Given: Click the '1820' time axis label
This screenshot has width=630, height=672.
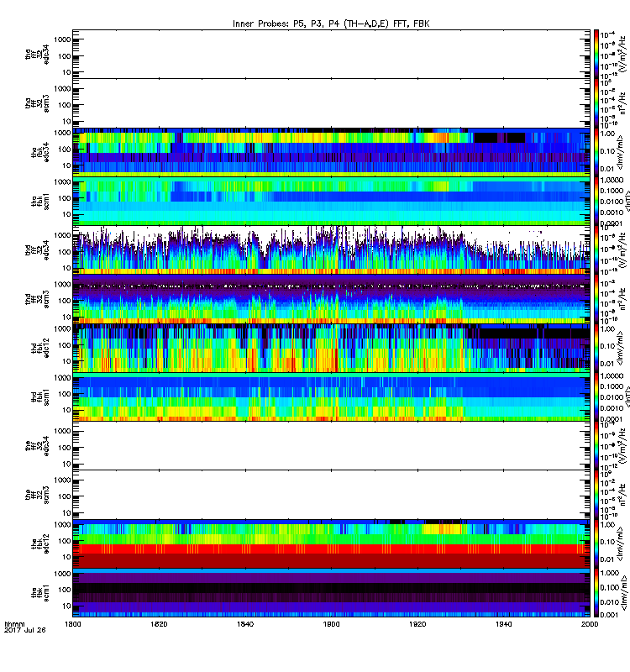Looking at the screenshot, I should click(x=159, y=624).
